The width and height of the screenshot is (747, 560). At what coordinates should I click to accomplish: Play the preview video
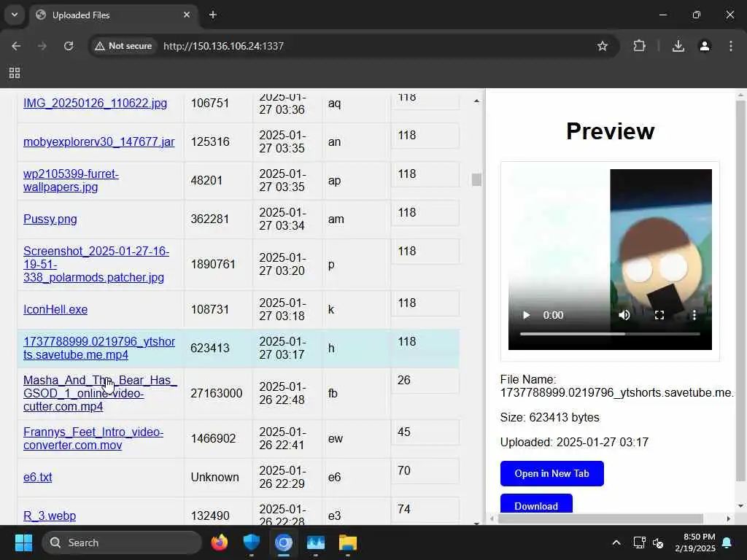(x=526, y=315)
